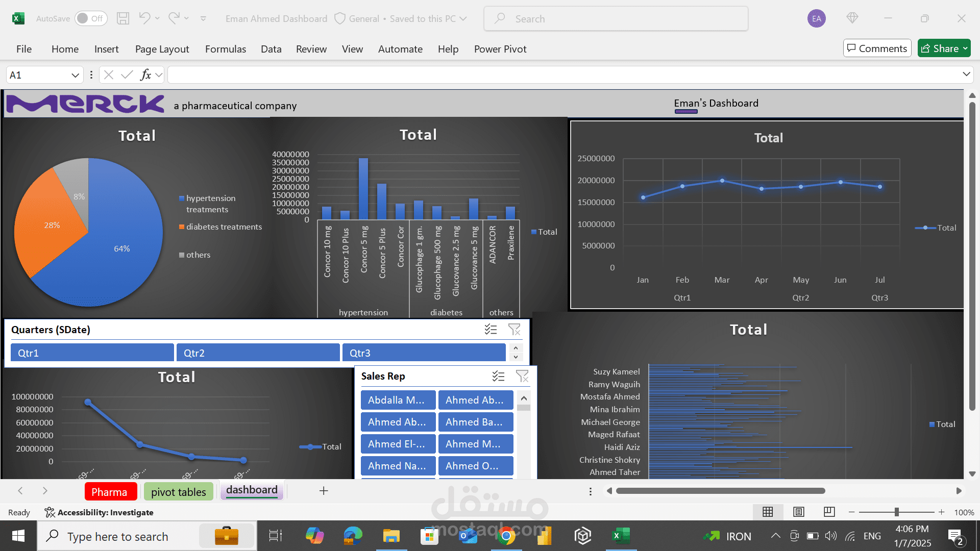Select Ahmed Na... in Sales Rep slicer
This screenshot has width=980, height=551.
click(398, 466)
